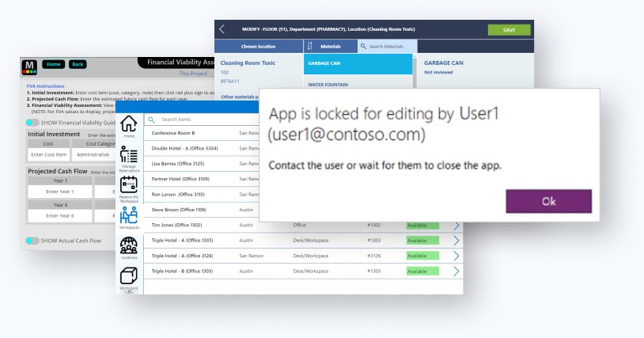
Task: Click the magnifier icon in Search items
Action: pyautogui.click(x=152, y=120)
